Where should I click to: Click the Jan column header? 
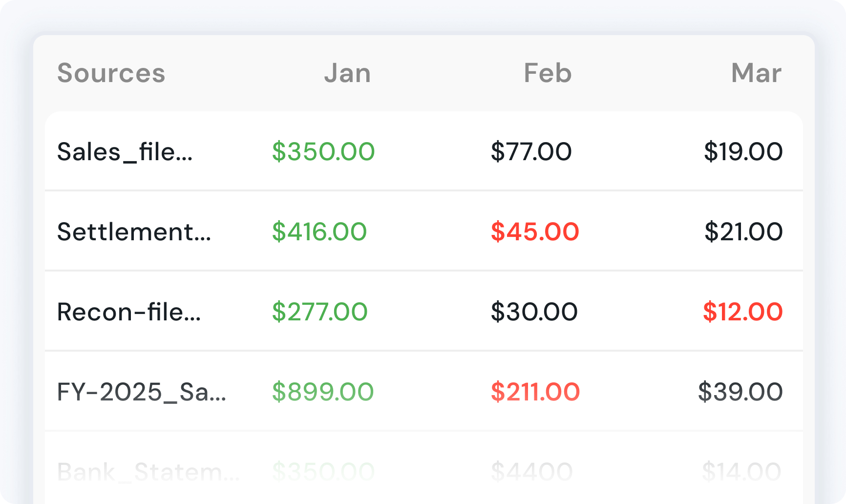tap(347, 73)
